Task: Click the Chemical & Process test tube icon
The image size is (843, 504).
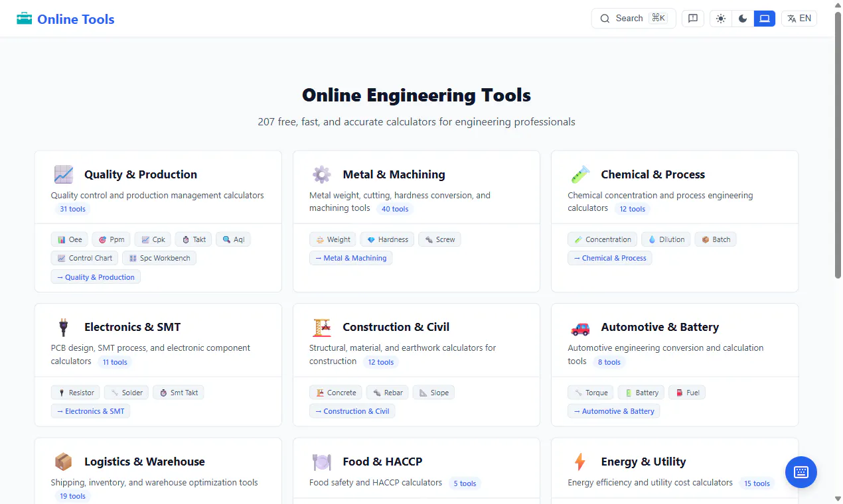Action: pyautogui.click(x=580, y=174)
